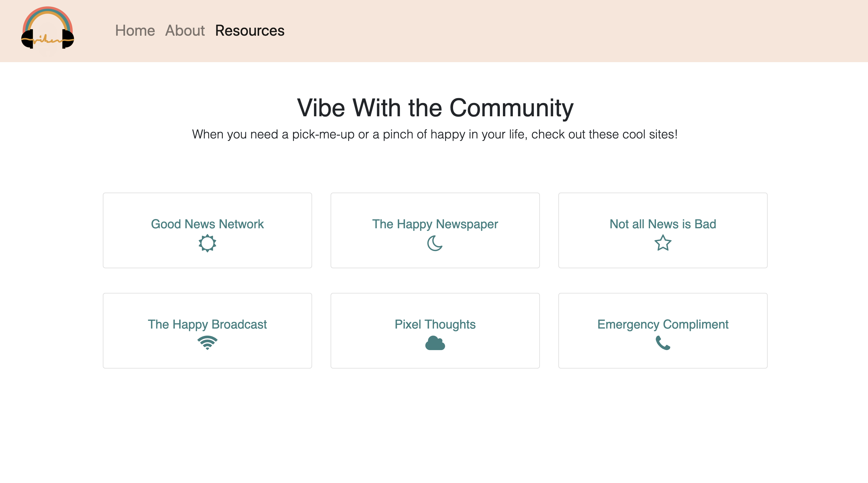This screenshot has width=868, height=483.
Task: Click the sun icon under Good News Network
Action: pos(207,243)
